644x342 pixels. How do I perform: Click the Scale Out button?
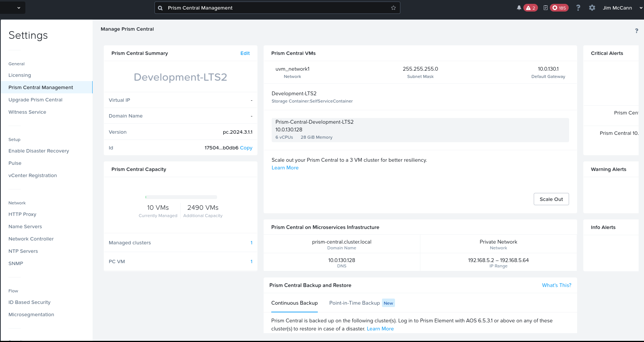point(551,199)
